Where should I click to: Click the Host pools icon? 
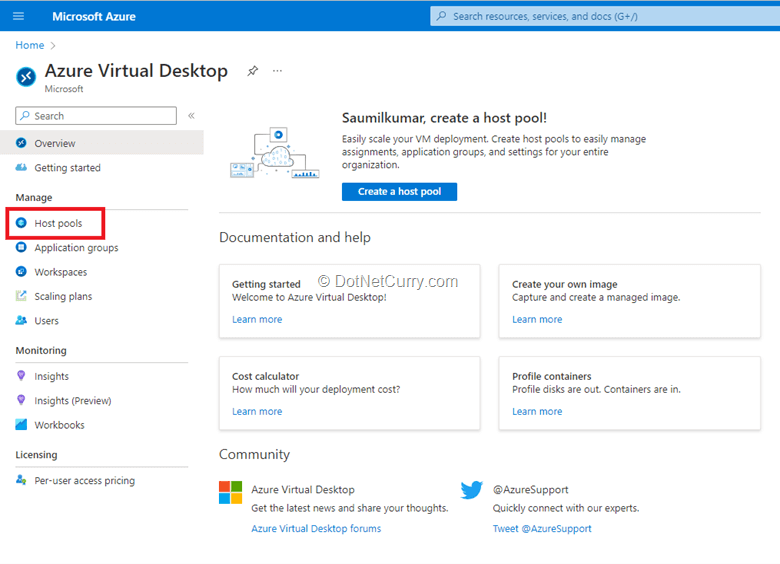click(21, 223)
